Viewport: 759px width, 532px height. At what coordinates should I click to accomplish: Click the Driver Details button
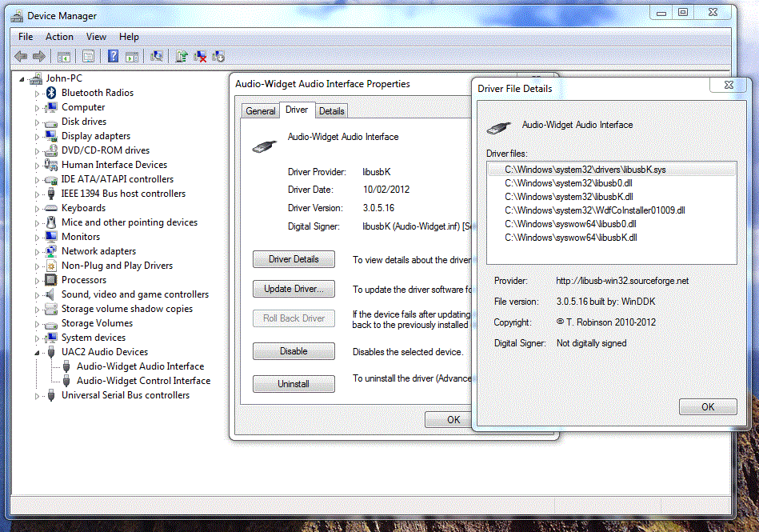click(294, 259)
